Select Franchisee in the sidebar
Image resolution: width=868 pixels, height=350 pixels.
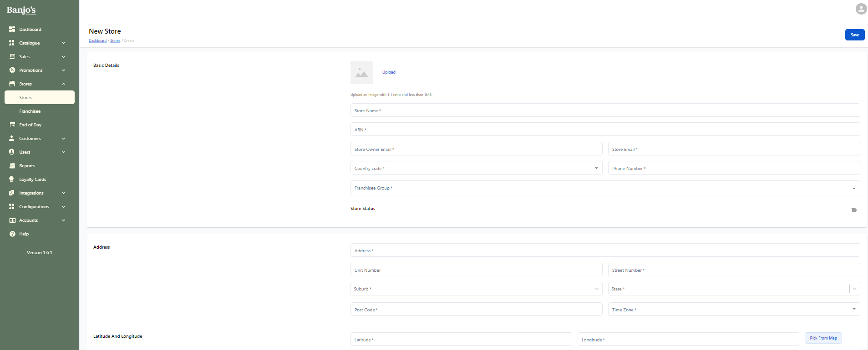[30, 111]
